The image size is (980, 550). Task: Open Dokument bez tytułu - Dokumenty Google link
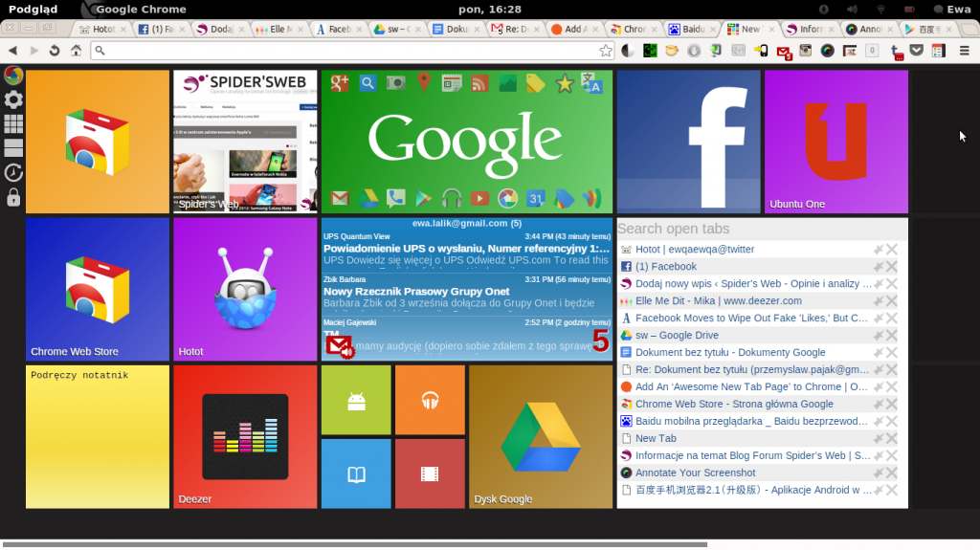tap(730, 353)
